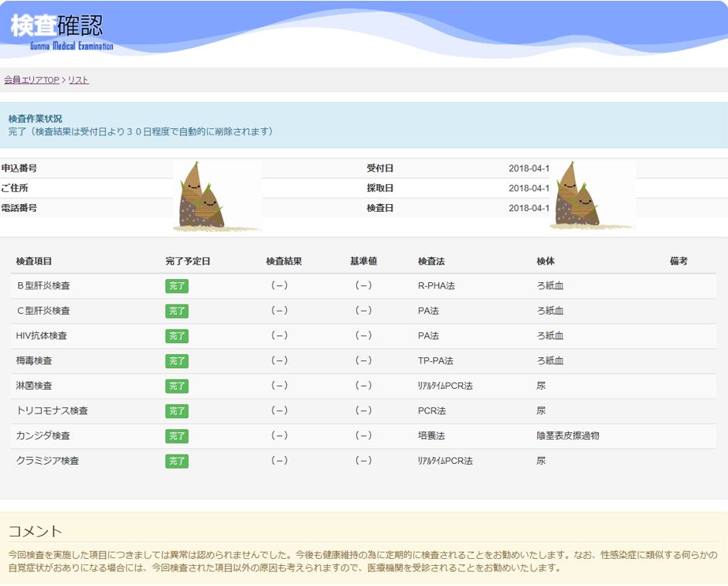Viewport: 728px width, 586px height.
Task: Click the Gunma Medical Examination subtitle
Action: click(x=72, y=46)
